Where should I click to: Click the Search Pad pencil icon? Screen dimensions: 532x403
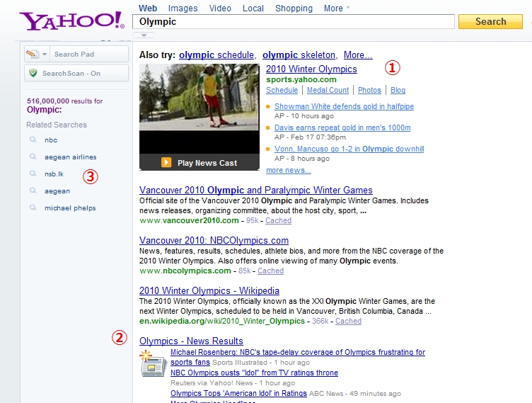[x=33, y=54]
